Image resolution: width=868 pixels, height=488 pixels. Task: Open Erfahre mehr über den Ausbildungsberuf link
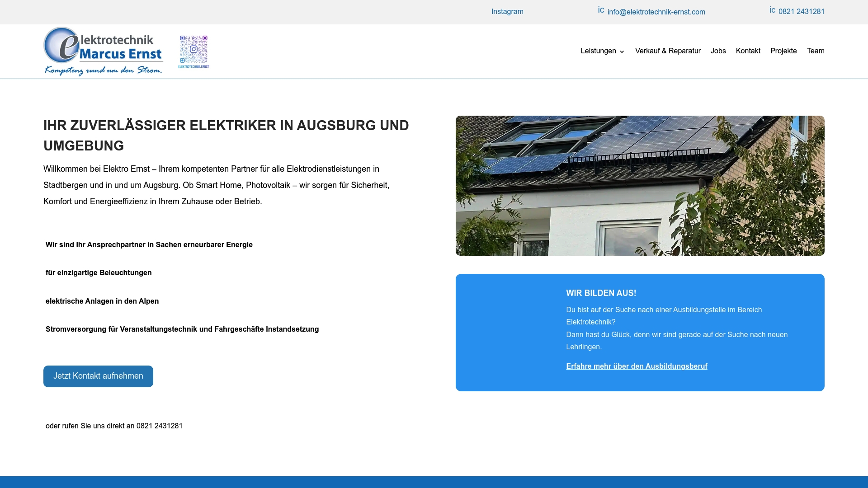[x=637, y=366]
